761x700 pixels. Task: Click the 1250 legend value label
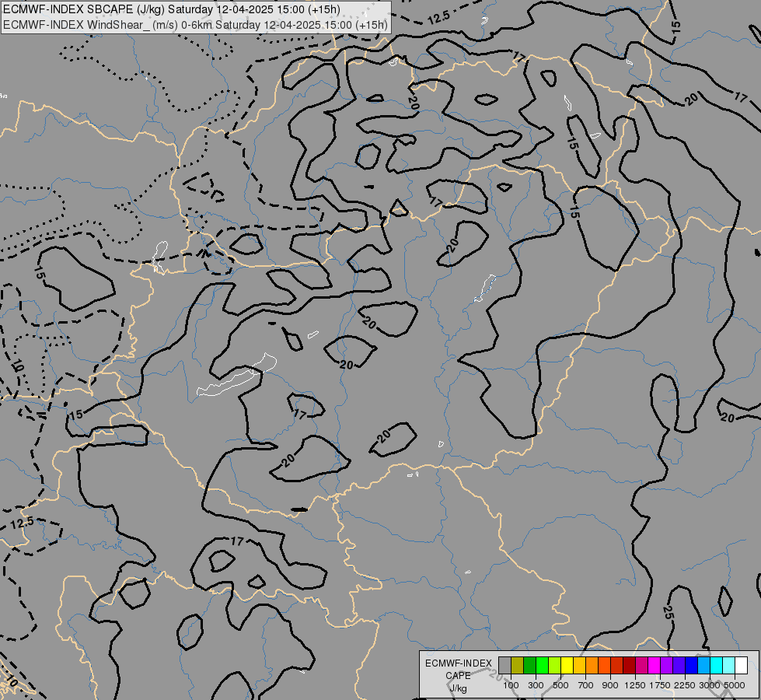click(635, 685)
